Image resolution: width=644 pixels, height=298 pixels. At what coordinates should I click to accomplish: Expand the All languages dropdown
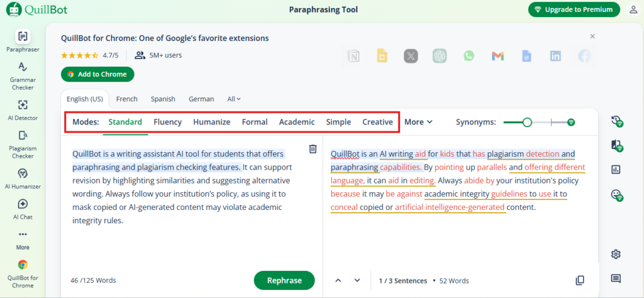(x=234, y=99)
